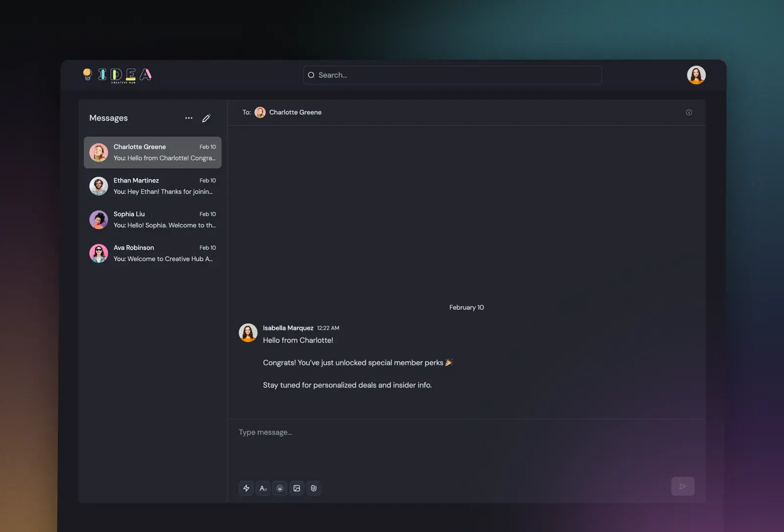Compose a new message with pencil icon

206,118
